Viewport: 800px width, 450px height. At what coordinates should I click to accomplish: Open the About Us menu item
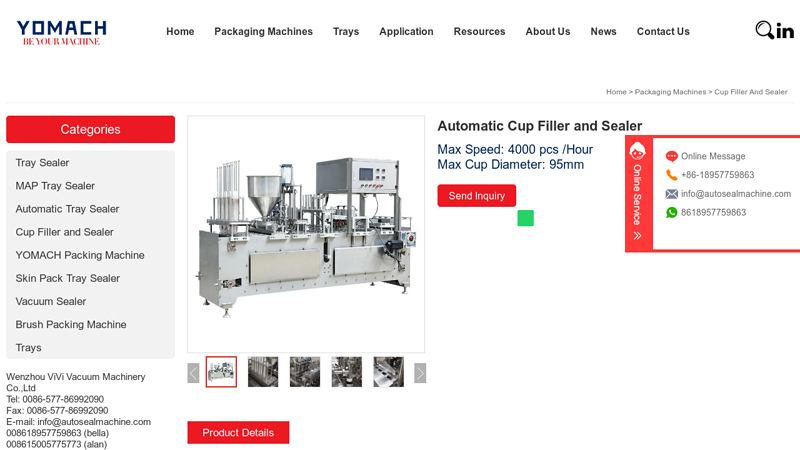pos(548,32)
